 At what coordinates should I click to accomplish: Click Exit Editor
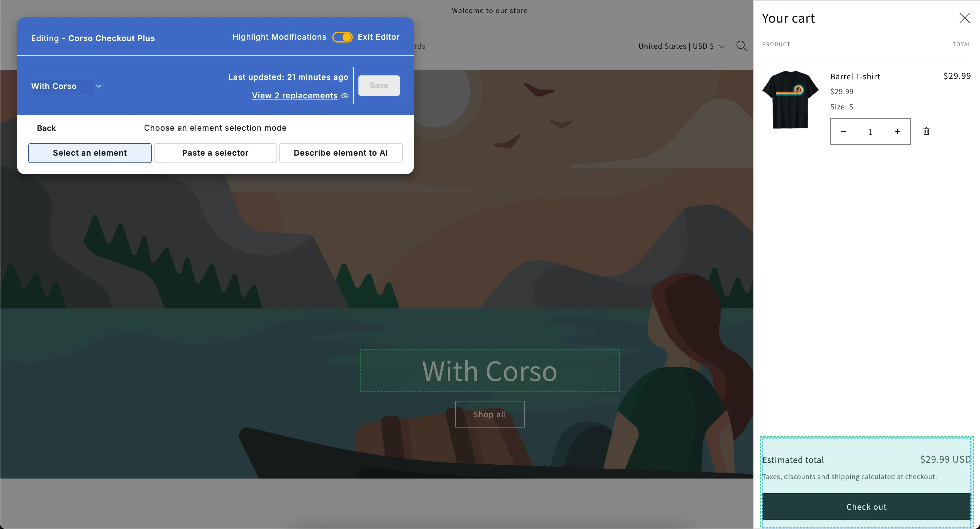tap(379, 37)
